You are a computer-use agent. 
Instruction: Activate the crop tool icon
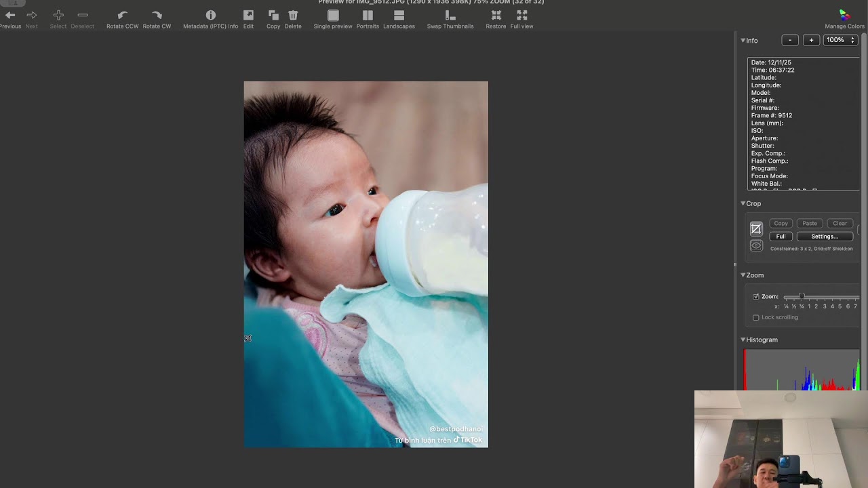(756, 229)
